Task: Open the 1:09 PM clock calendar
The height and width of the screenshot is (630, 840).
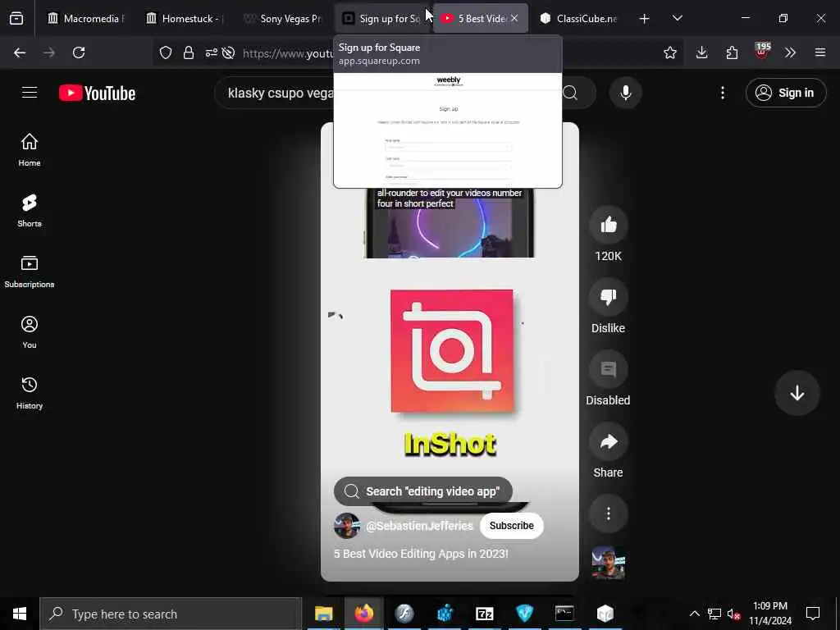Action: 769,614
